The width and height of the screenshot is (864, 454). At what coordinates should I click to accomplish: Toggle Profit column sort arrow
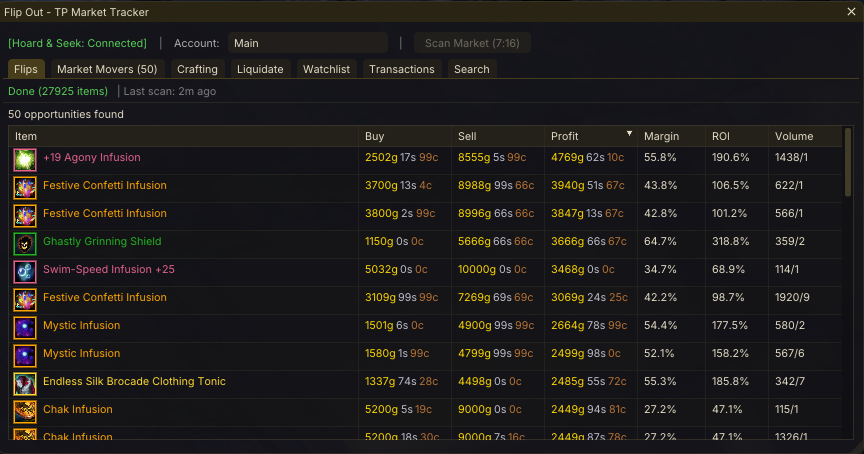pyautogui.click(x=629, y=134)
